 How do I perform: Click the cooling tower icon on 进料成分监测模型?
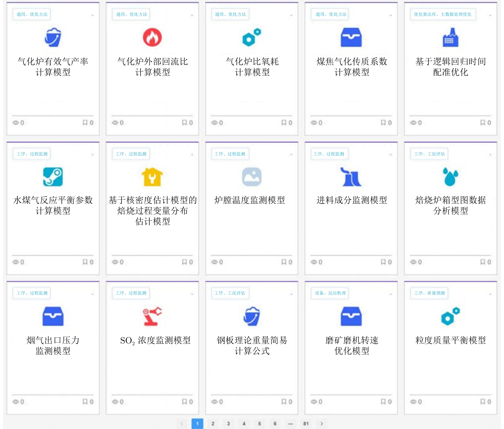coord(351,177)
